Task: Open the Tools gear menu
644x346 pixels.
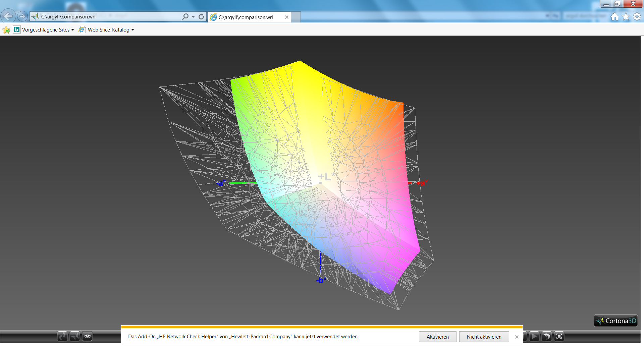Action: 637,17
